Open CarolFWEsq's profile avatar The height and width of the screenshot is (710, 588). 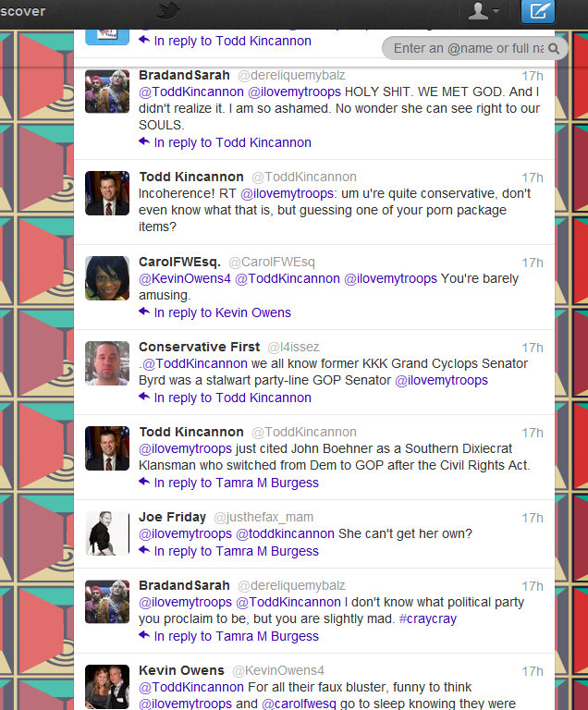coord(107,278)
